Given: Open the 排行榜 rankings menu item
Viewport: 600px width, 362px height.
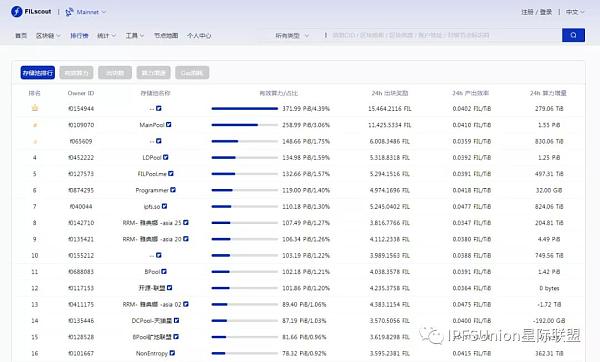Looking at the screenshot, I should 79,36.
